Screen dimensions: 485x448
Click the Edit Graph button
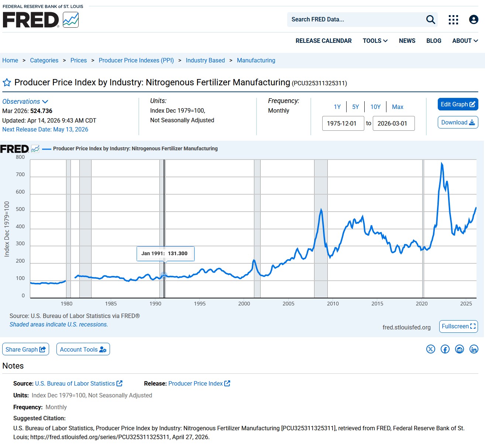click(x=458, y=104)
